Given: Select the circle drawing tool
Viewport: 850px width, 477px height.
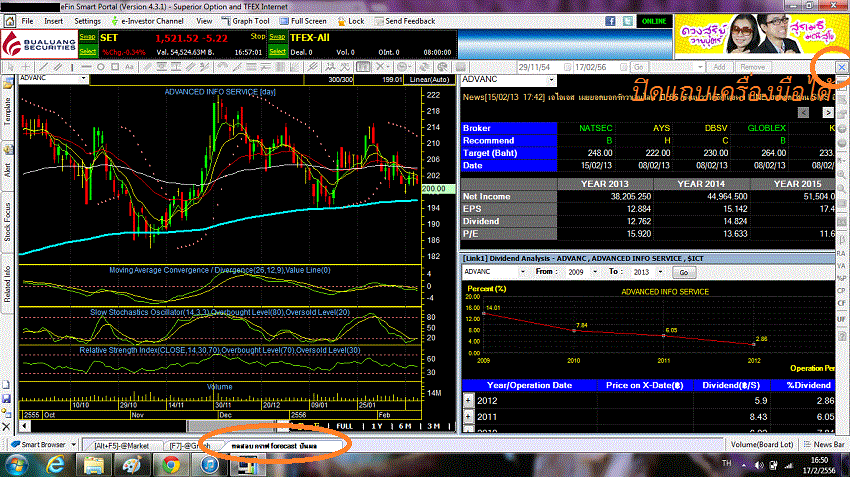Looking at the screenshot, I should point(101,67).
